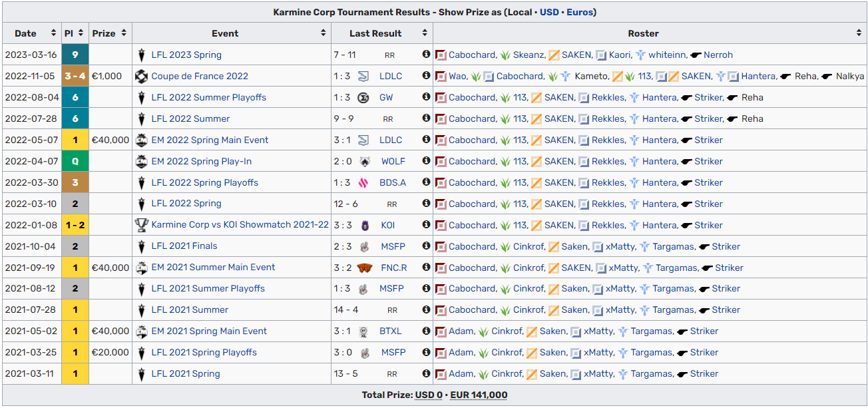Image resolution: width=868 pixels, height=408 pixels.
Task: Open EM 2021 Summer Main Event link
Action: click(x=213, y=268)
